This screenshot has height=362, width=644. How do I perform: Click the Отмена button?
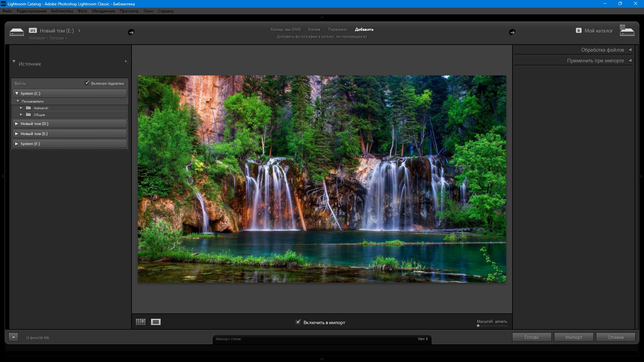[x=615, y=337]
